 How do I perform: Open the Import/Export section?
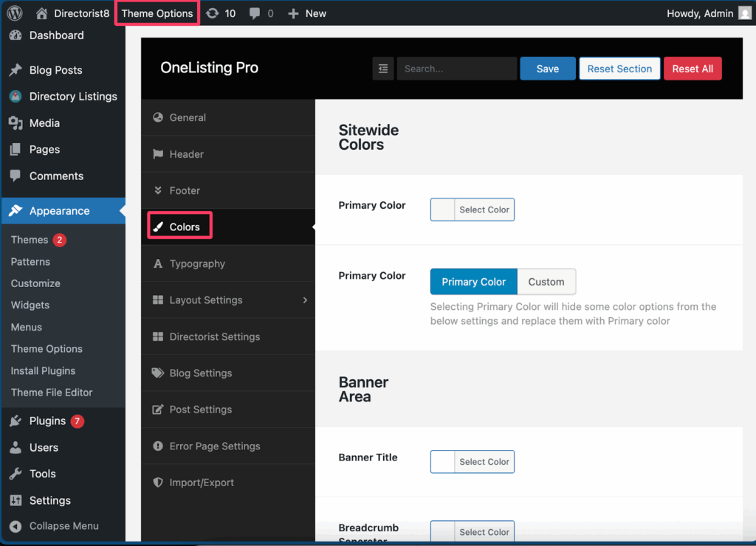(202, 483)
